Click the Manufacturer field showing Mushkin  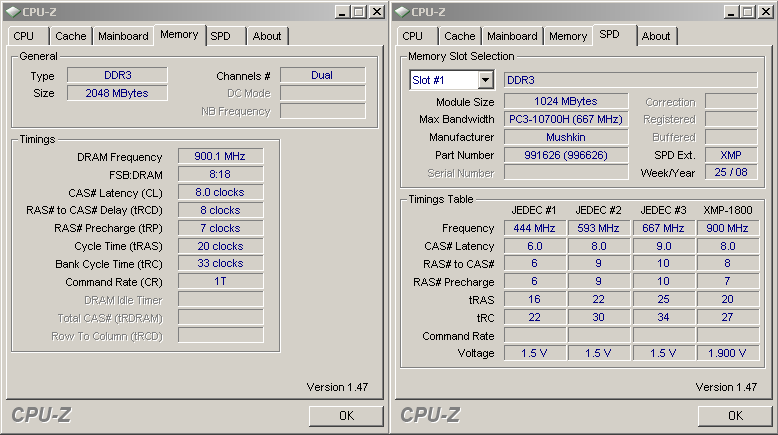[x=565, y=137]
